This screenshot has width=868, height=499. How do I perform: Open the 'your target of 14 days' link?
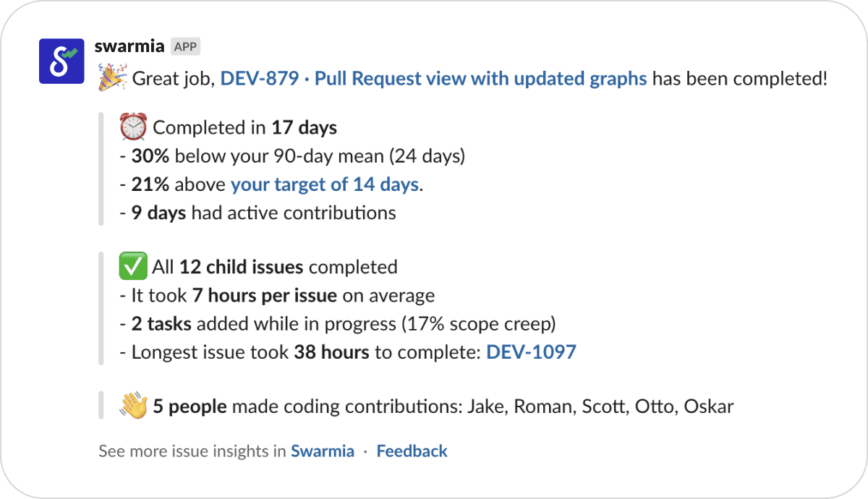click(x=324, y=184)
